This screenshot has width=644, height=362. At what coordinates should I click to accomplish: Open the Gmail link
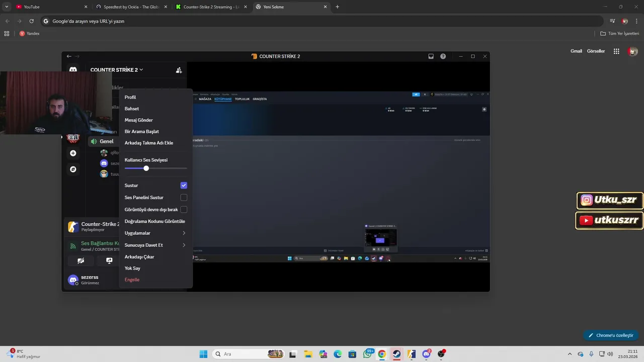[x=576, y=51]
